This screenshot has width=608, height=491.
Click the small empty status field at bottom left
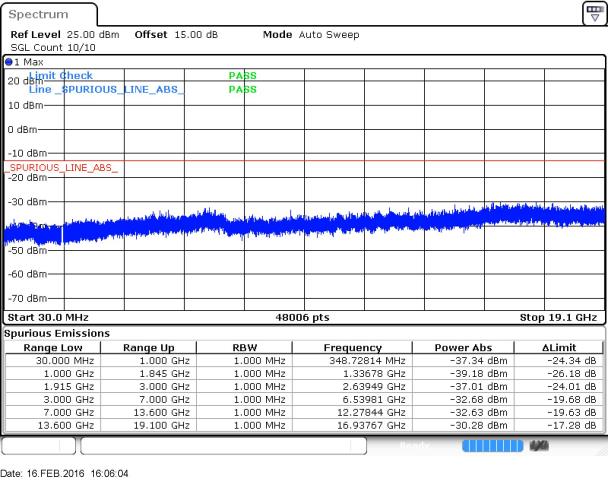tap(38, 446)
